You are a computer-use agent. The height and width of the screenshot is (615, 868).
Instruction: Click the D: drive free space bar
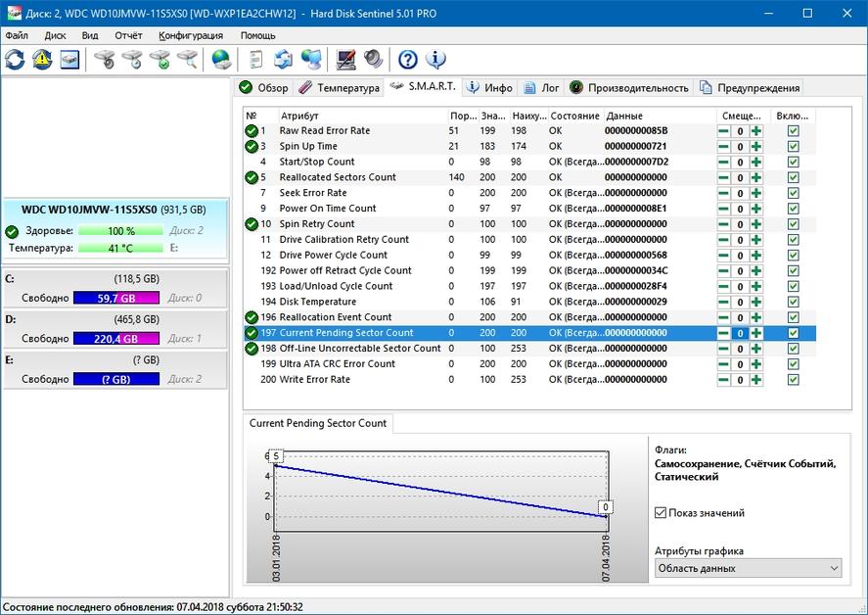coord(116,339)
